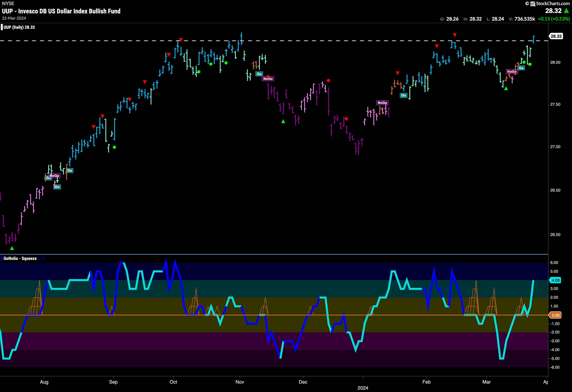
Task: Click the 5.00 oscillator axis label
Action: 554,272
